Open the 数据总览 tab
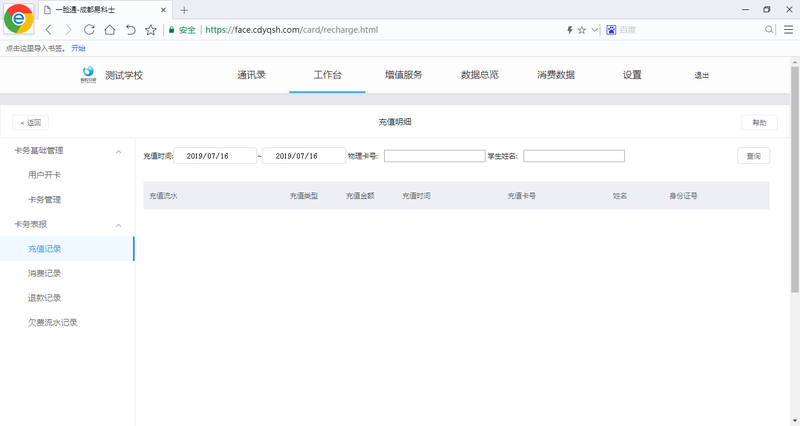Viewport: 800px width, 426px height. pyautogui.click(x=479, y=75)
